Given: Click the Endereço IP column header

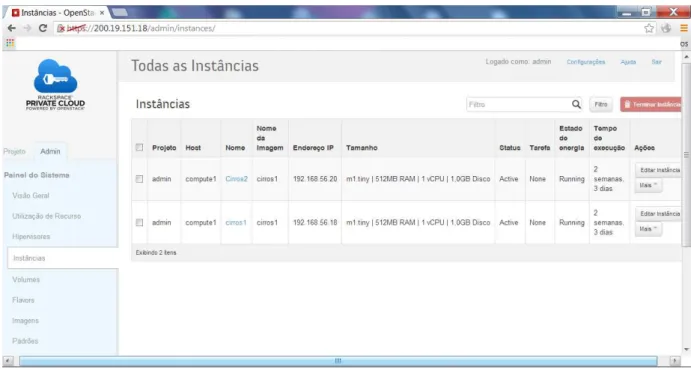Looking at the screenshot, I should click(313, 148).
